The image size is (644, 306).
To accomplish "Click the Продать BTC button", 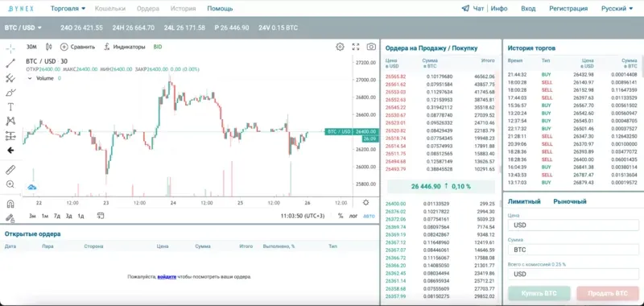I will [608, 294].
